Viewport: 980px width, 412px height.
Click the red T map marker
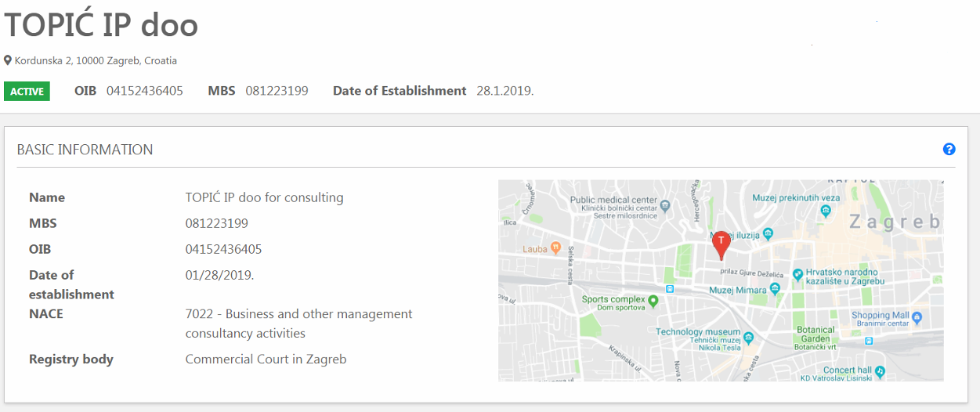[x=721, y=244]
